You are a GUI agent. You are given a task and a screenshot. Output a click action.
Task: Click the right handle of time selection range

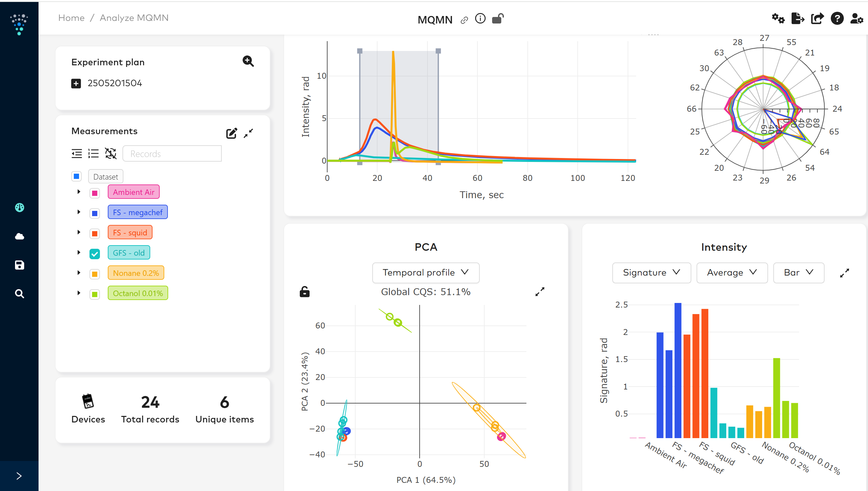coord(438,51)
